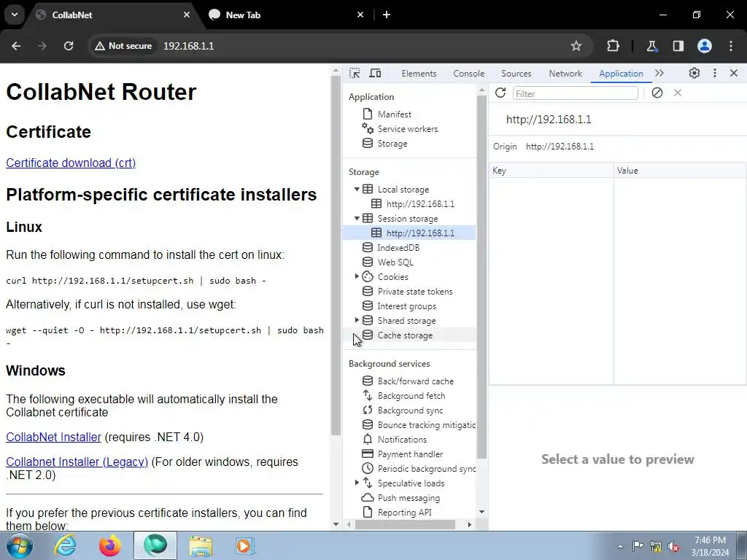Click the Key column header
The height and width of the screenshot is (560, 747).
coord(551,171)
